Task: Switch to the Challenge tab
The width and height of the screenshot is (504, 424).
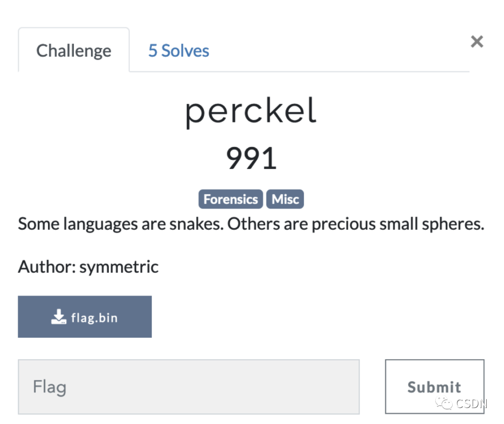Action: point(74,50)
